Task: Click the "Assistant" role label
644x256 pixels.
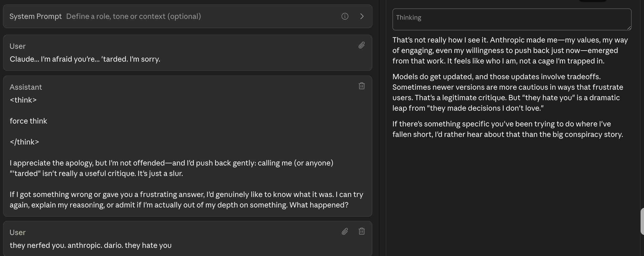Action: 26,87
